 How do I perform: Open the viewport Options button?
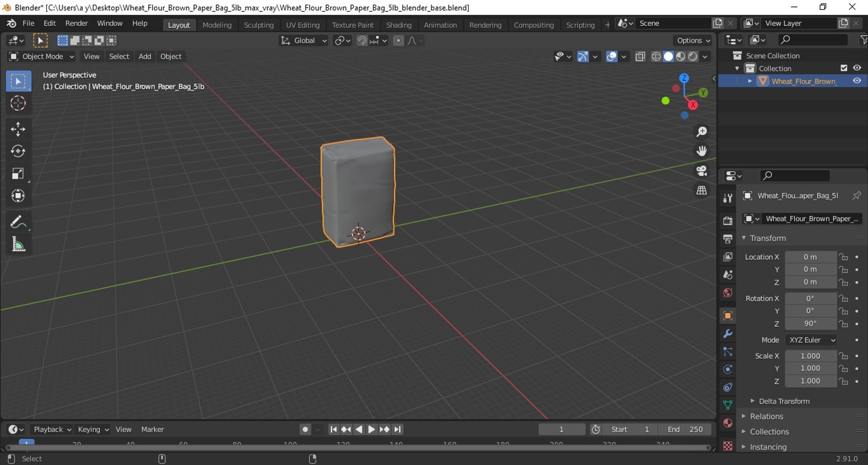click(693, 41)
